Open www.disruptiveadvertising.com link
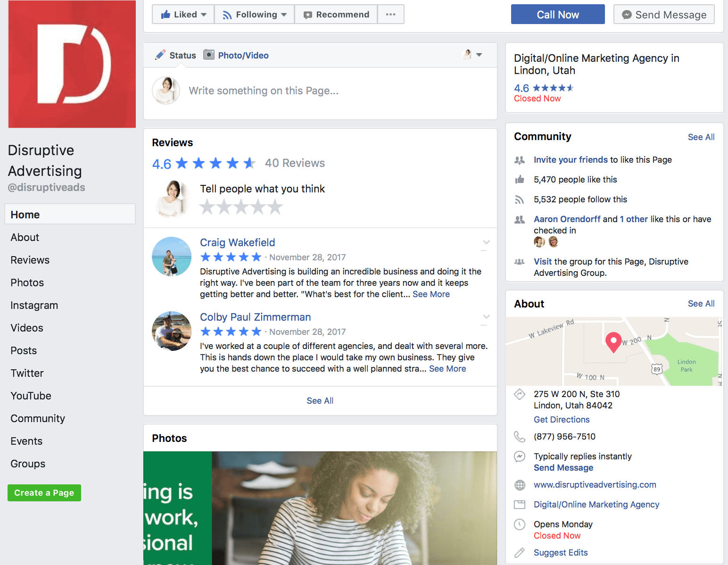Screen dimensions: 728x565 [595, 485]
